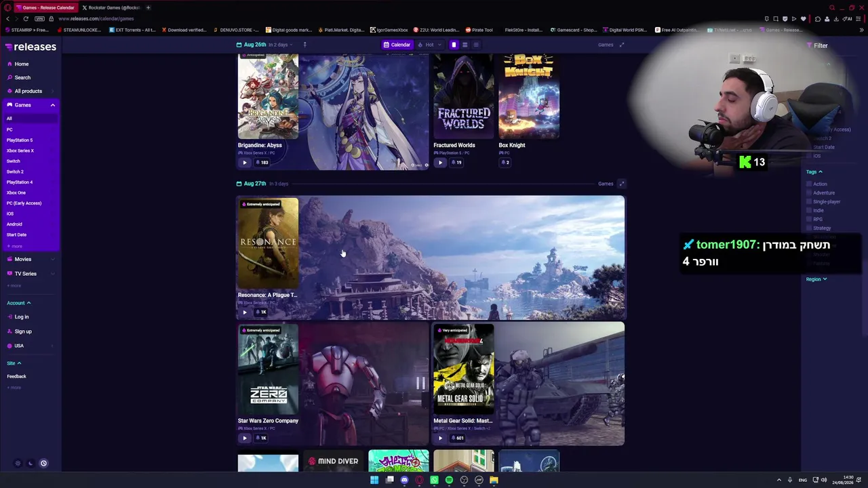Viewport: 868px width, 488px height.
Task: Open the options menu next to Aug 26th
Action: point(304,45)
